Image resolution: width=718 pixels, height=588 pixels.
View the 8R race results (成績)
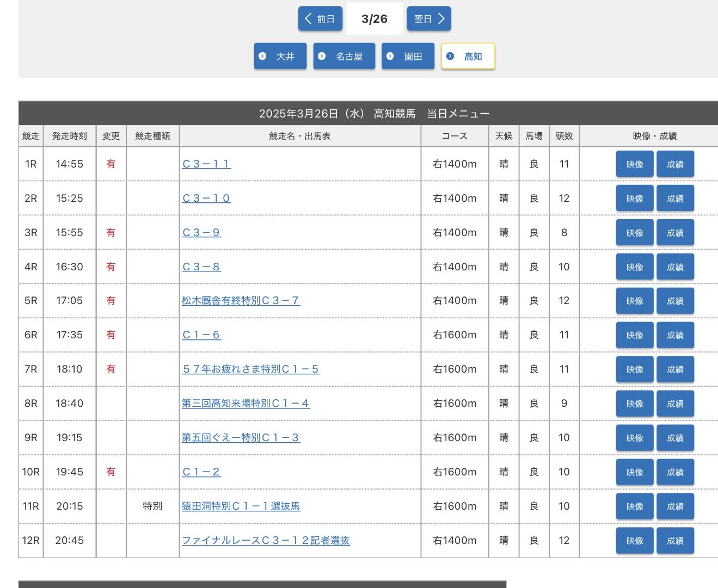(675, 403)
